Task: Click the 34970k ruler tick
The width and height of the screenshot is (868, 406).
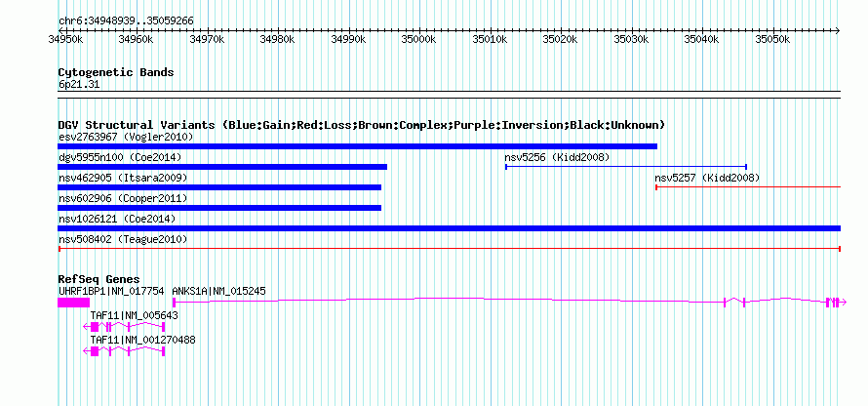Action: tap(207, 39)
